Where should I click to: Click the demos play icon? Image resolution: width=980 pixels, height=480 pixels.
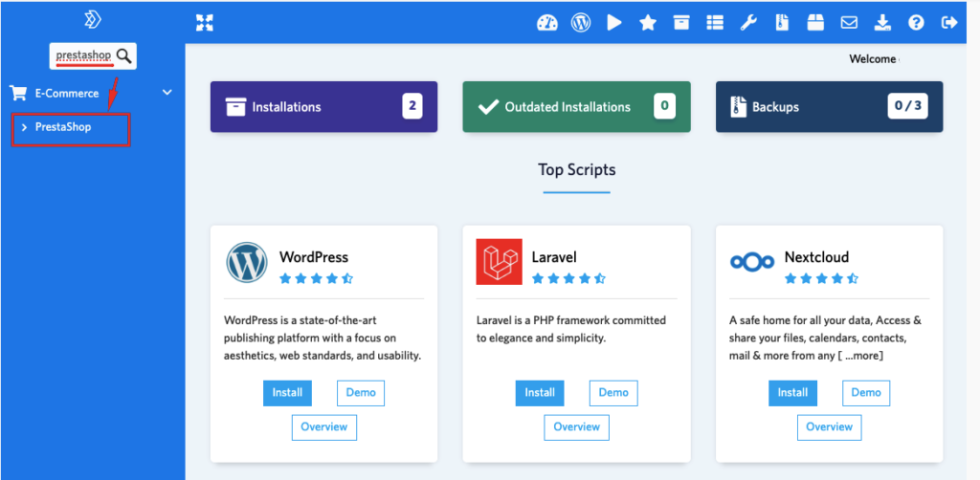coord(614,23)
